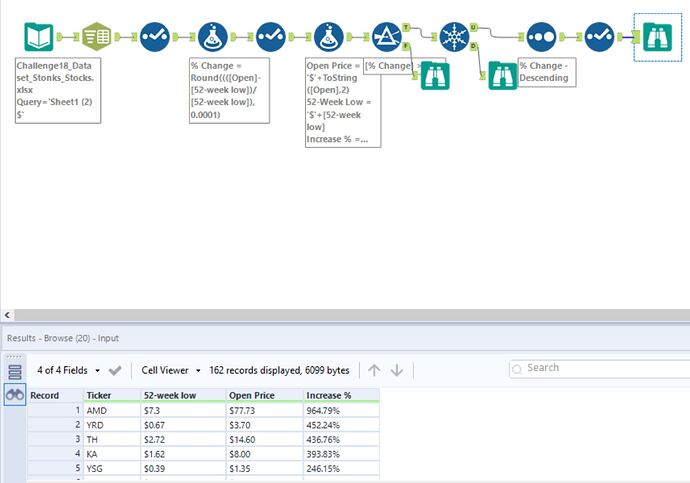Image resolution: width=690 pixels, height=483 pixels.
Task: Select the Formula tool annotated '% Change ='
Action: [x=213, y=37]
